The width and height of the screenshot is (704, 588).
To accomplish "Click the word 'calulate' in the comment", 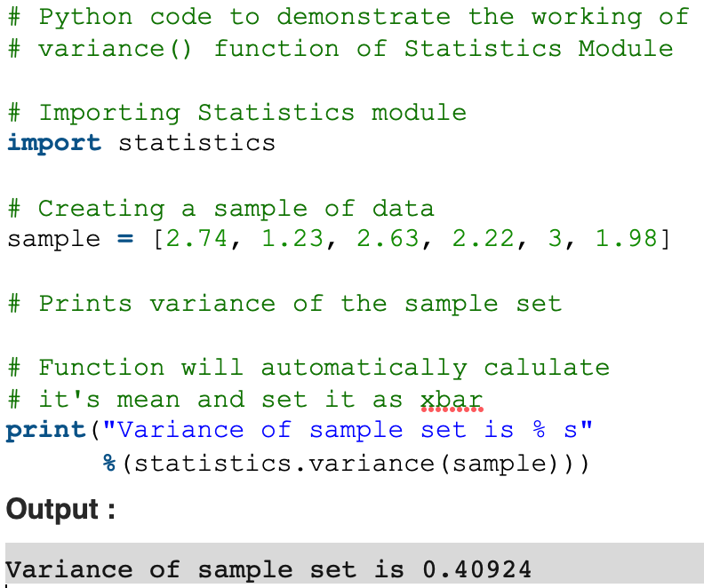I will tap(547, 368).
